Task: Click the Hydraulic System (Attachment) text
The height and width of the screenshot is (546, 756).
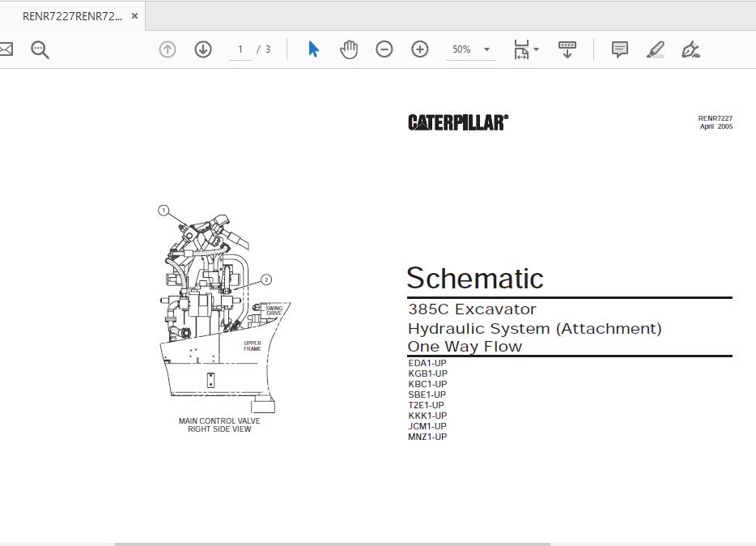Action: pos(535,328)
